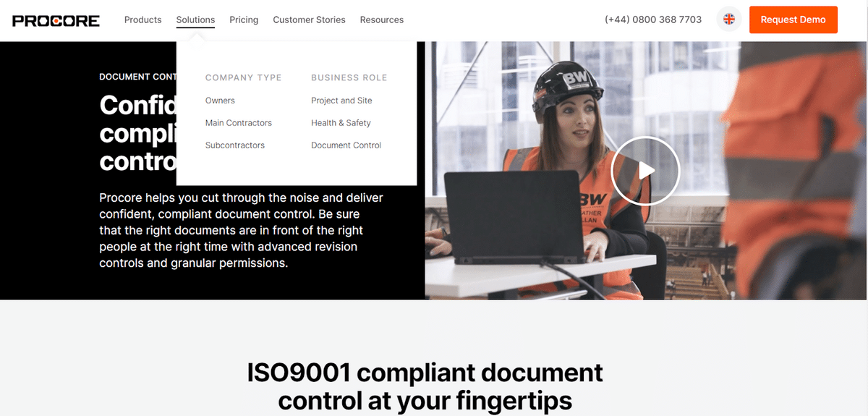Click the COMPANY TYPE heading
868x416 pixels.
tap(243, 77)
